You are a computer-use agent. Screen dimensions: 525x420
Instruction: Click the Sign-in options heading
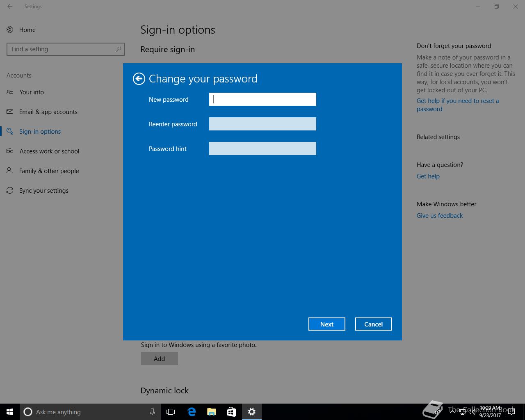pos(178,30)
